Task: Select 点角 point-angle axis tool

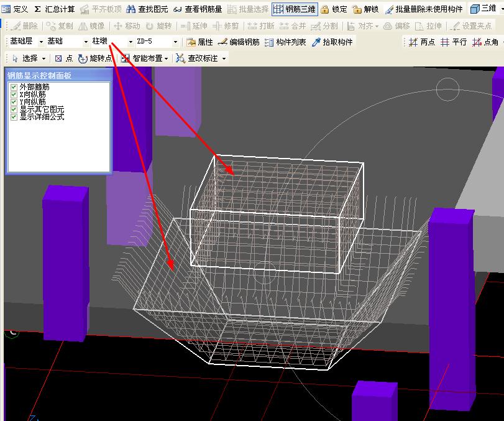Action: pos(485,42)
